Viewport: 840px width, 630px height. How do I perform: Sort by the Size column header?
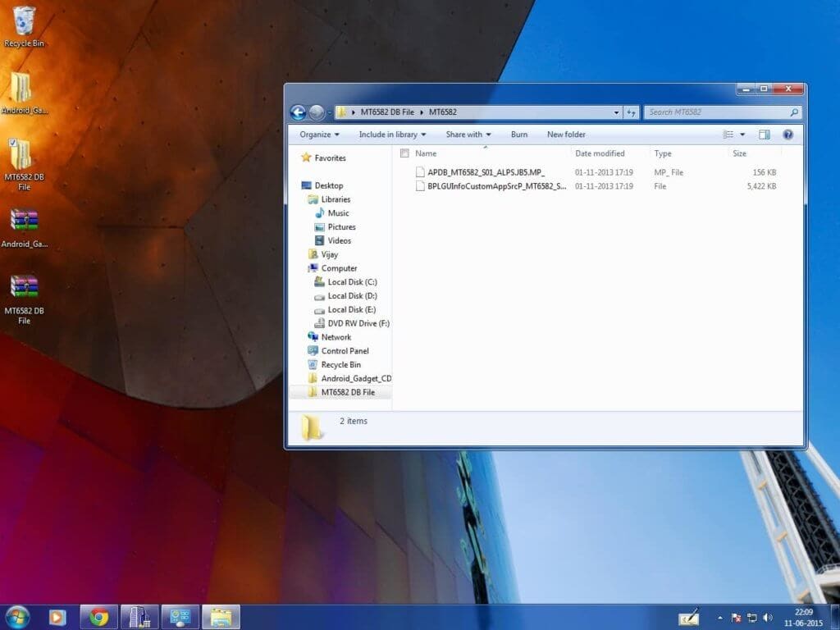(739, 153)
